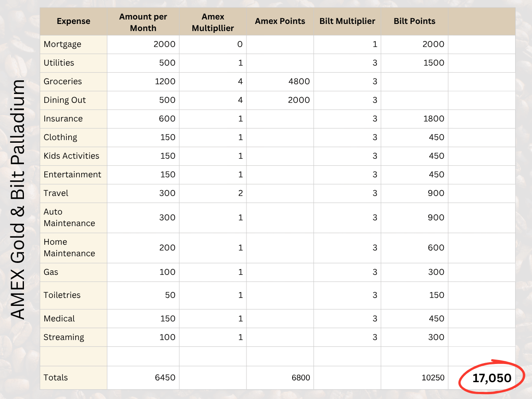The image size is (532, 399).
Task: Click Mortgage Amount per Month value 2000
Action: tap(164, 44)
